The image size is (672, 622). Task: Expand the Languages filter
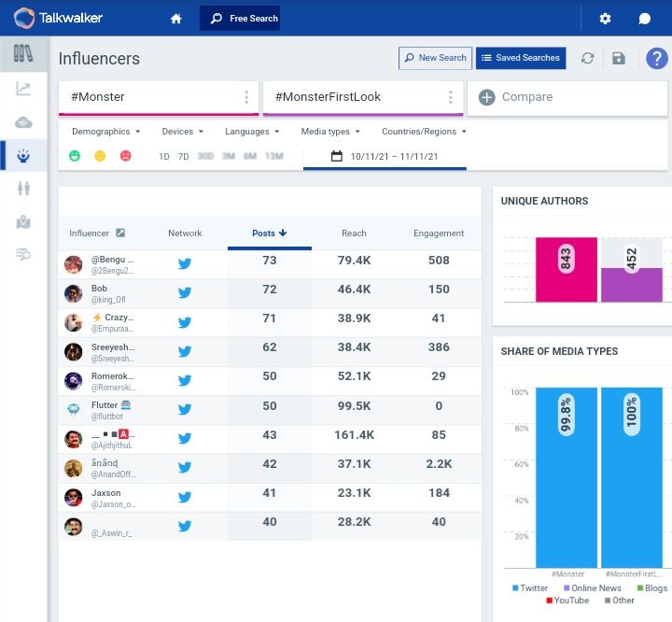(252, 132)
